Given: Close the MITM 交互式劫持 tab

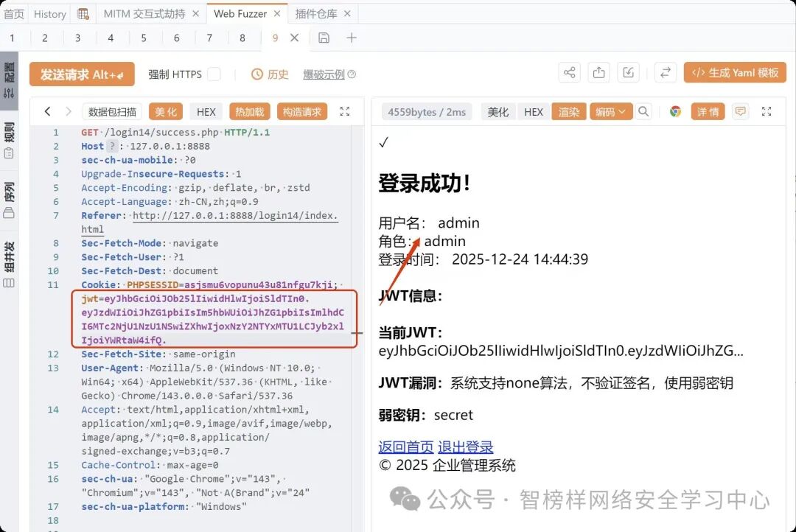Looking at the screenshot, I should (195, 14).
